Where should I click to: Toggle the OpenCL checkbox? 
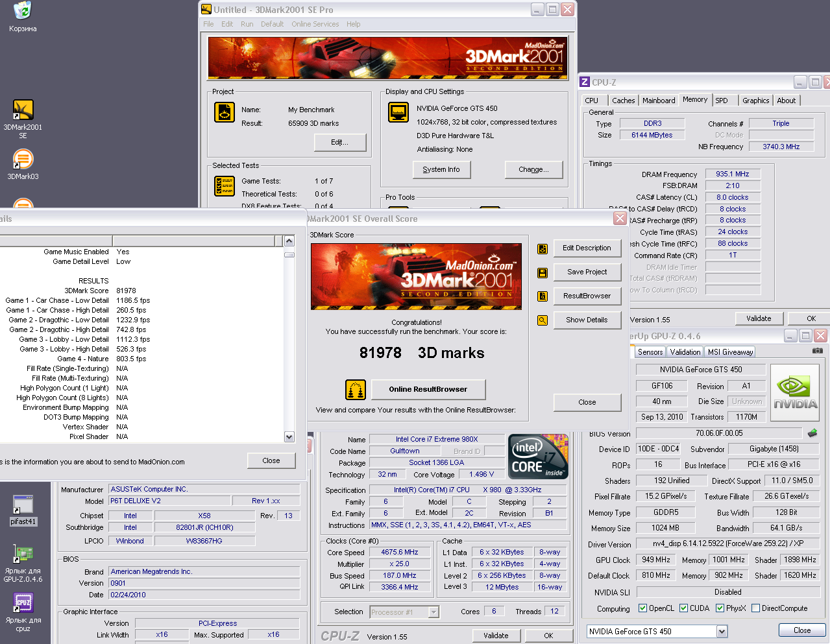click(642, 608)
